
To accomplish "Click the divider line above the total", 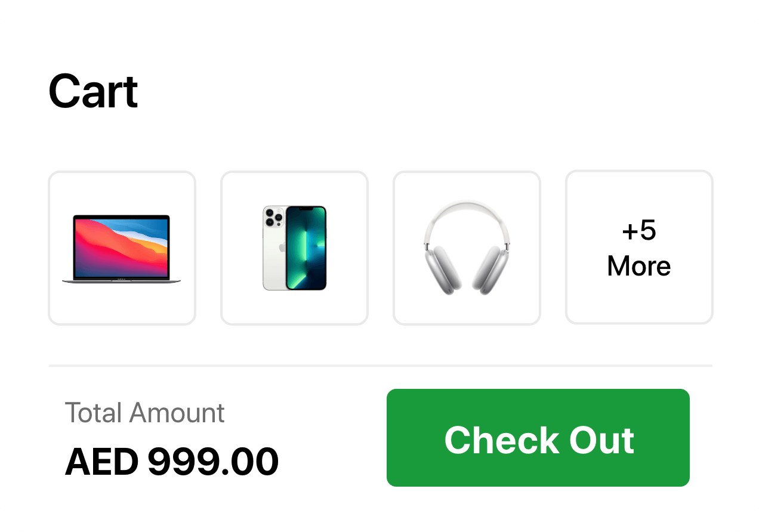I will (x=380, y=366).
